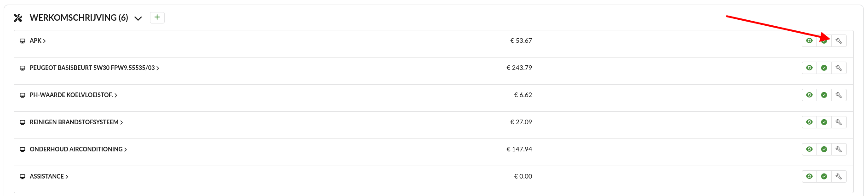Open the ASSISTANCE work item
The width and height of the screenshot is (868, 196).
pos(46,177)
